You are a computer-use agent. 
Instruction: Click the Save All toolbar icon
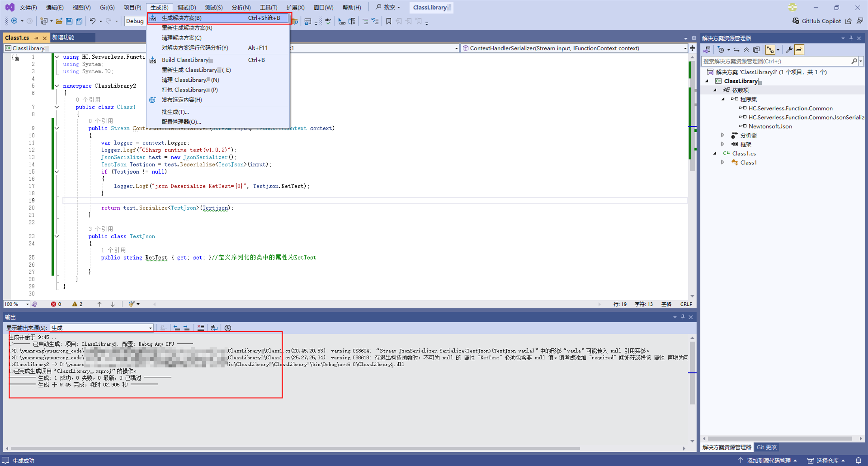pyautogui.click(x=79, y=21)
